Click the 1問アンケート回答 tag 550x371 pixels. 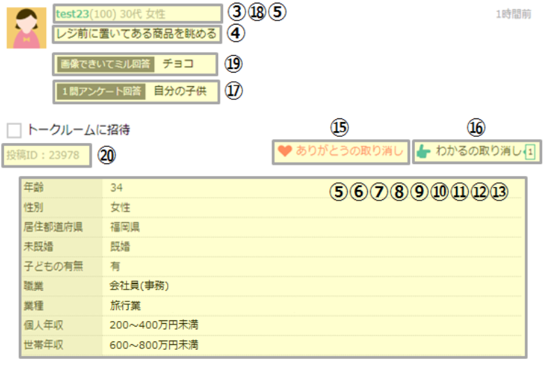(101, 92)
